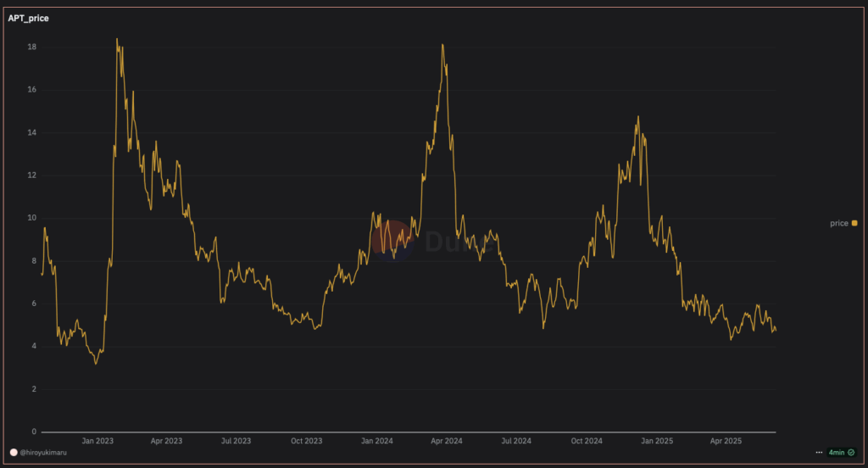868x468 pixels.
Task: Click the Oct 2023 axis label
Action: click(x=306, y=441)
